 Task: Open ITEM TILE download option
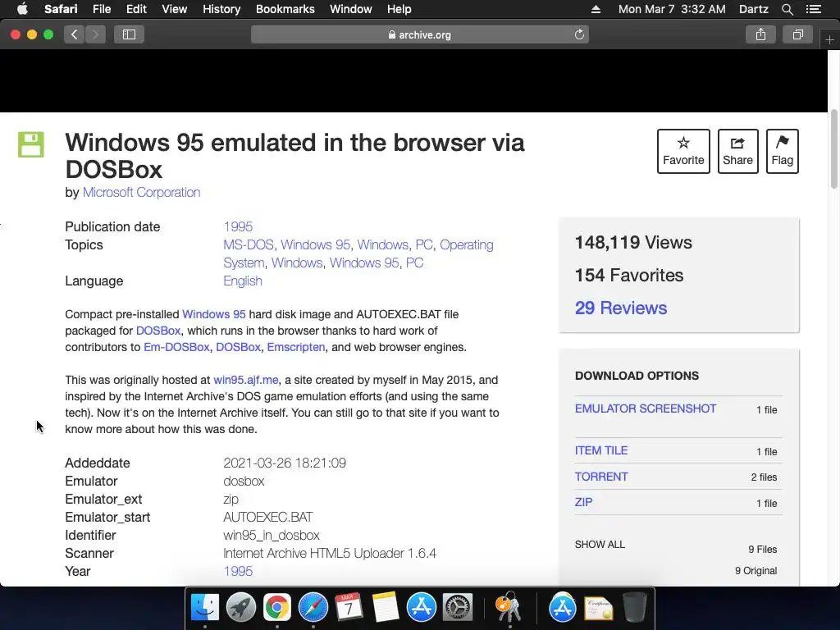(601, 450)
